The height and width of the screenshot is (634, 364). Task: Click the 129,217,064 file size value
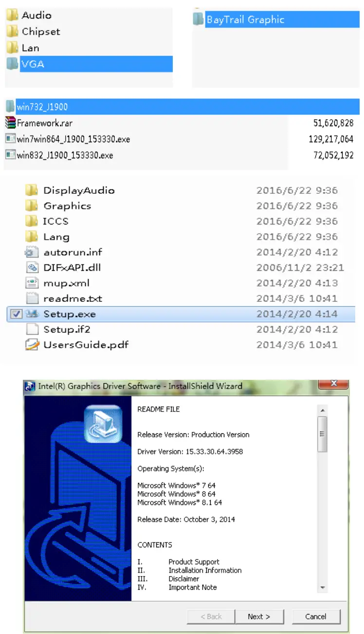[331, 139]
